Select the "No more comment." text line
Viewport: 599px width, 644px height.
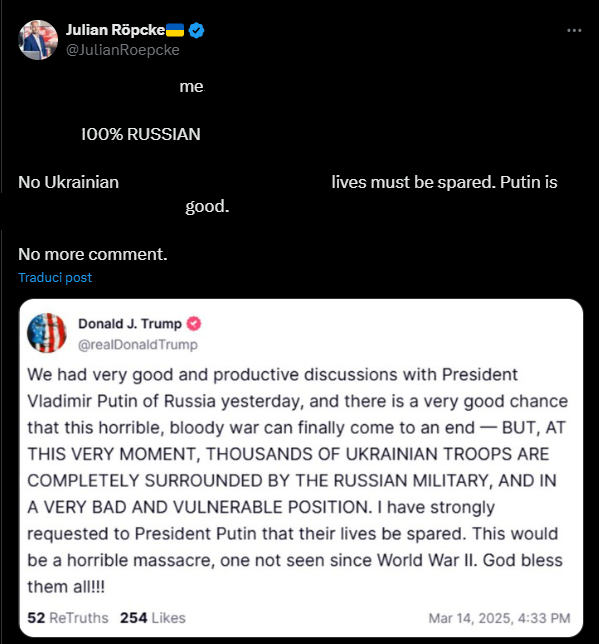click(93, 254)
